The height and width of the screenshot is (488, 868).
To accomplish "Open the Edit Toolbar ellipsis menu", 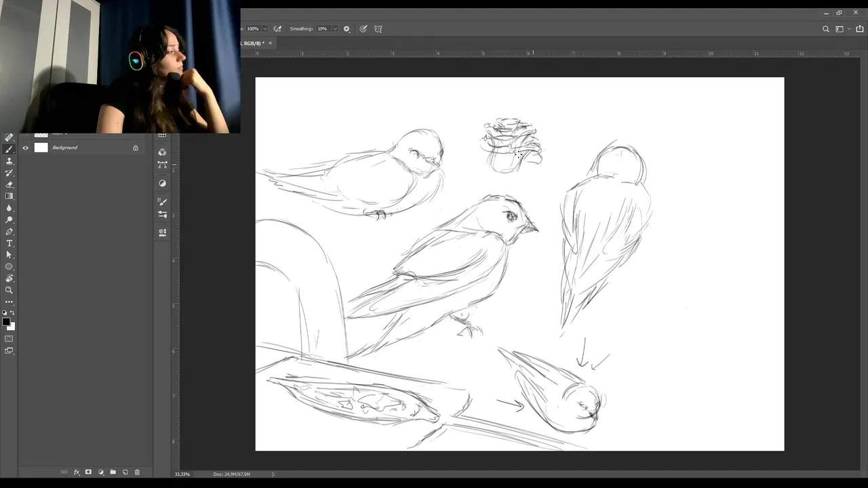I will (9, 302).
